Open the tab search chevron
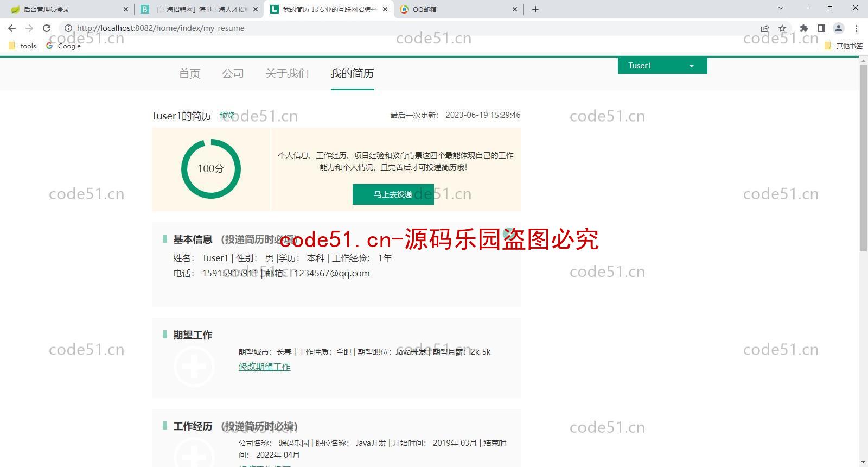This screenshot has height=467, width=868. pos(781,8)
